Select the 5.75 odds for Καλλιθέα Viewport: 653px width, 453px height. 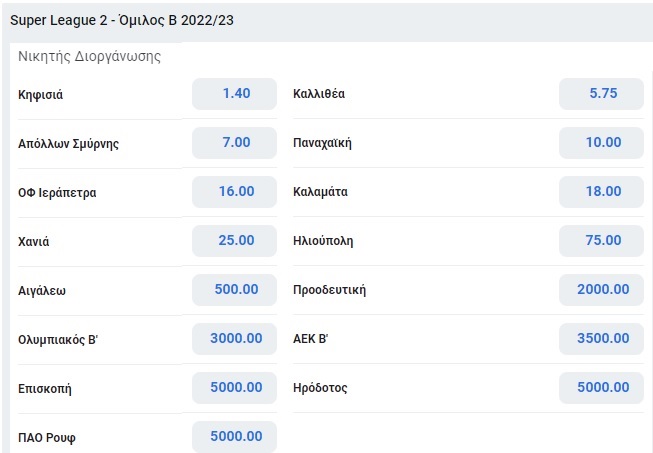point(601,94)
